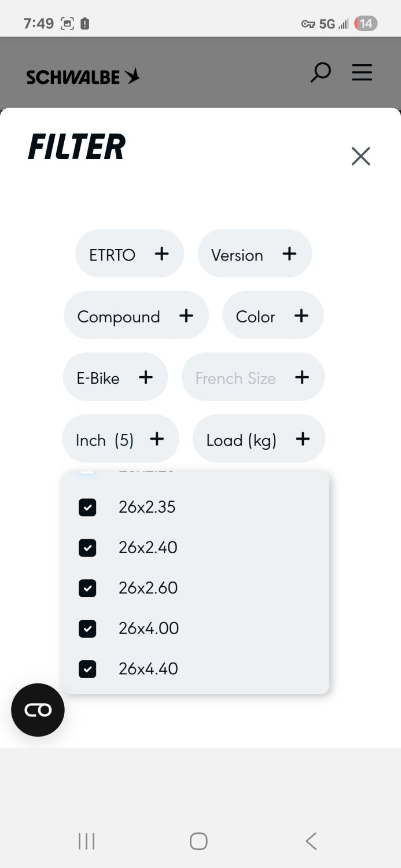Screen dimensions: 401x868
Task: Open the hamburger menu
Action: point(362,73)
